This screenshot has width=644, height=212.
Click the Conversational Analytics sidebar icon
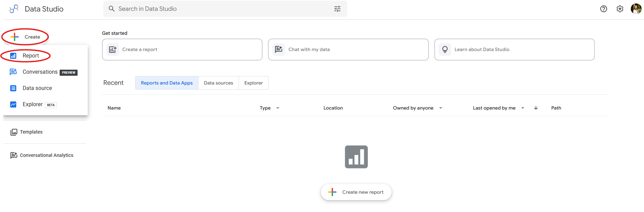[x=14, y=155]
